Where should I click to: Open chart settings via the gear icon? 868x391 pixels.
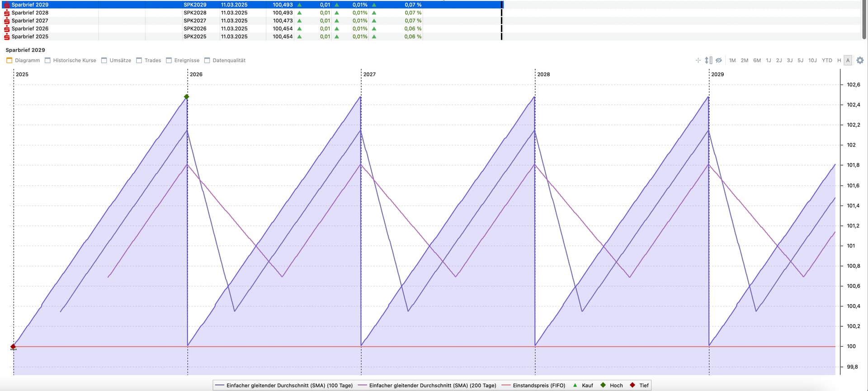tap(860, 60)
